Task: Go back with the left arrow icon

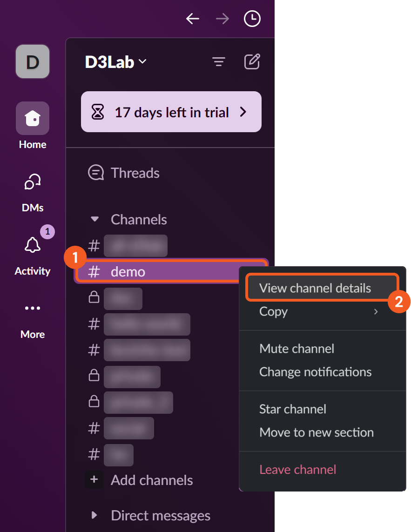Action: click(193, 19)
